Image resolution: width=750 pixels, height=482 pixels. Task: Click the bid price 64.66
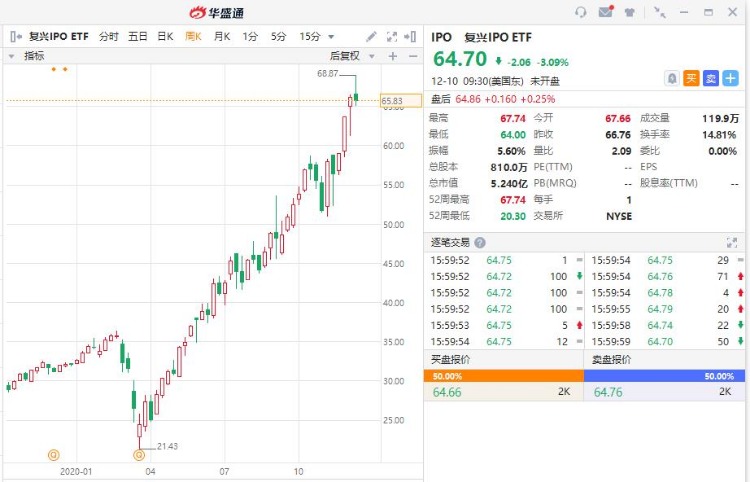coord(447,392)
